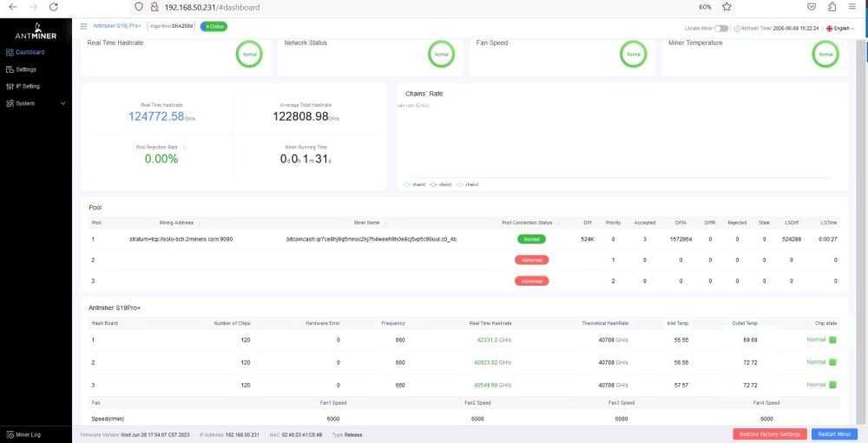Click pool 3 red Abnormal status badge
The width and height of the screenshot is (868, 443).
coord(531,281)
